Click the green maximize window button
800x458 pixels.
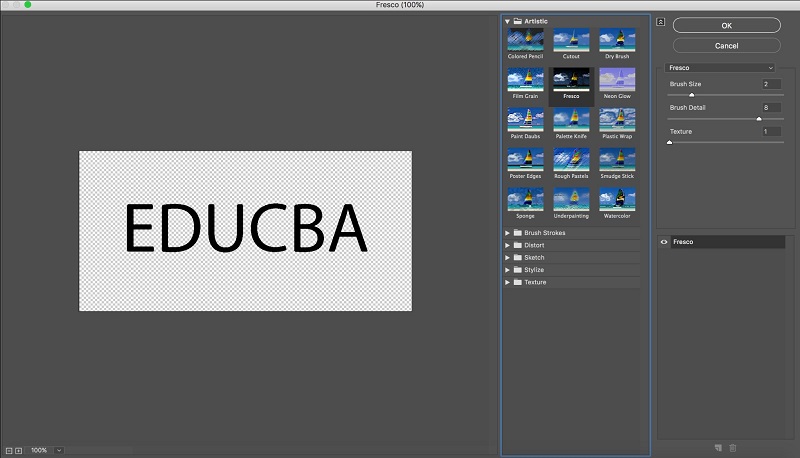(28, 5)
